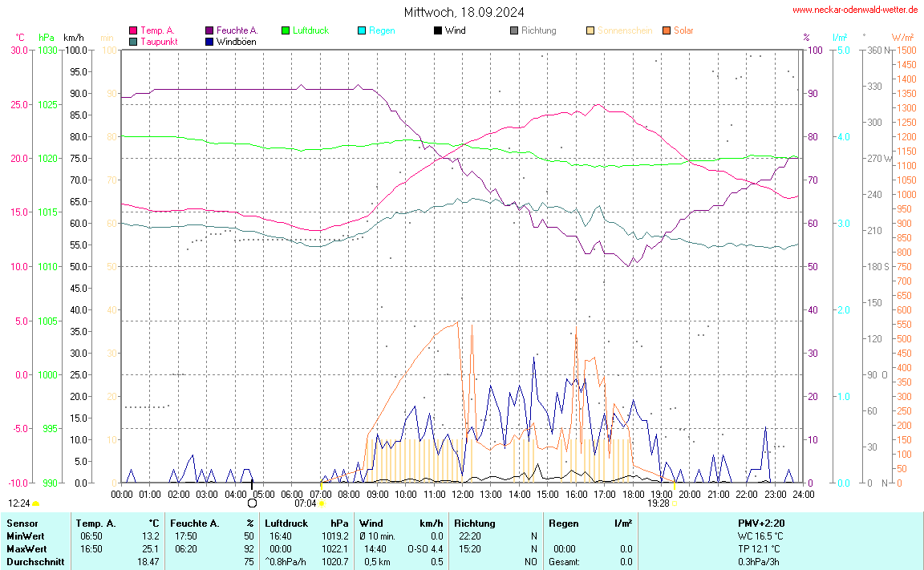Click the green Luftdruck legend square
This screenshot has height=570, width=924.
286,30
